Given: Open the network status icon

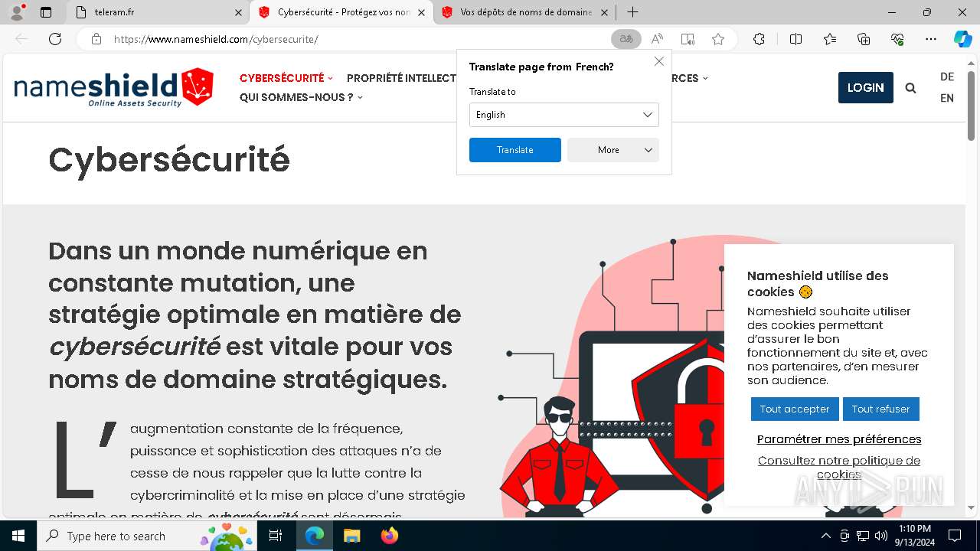Looking at the screenshot, I should point(863,536).
